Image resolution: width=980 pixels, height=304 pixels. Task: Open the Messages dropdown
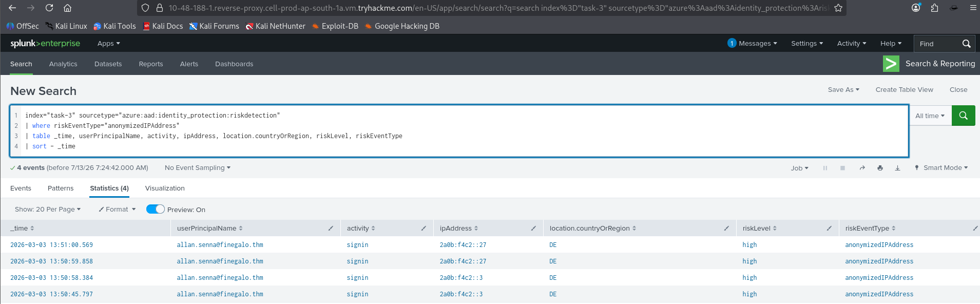(x=752, y=43)
